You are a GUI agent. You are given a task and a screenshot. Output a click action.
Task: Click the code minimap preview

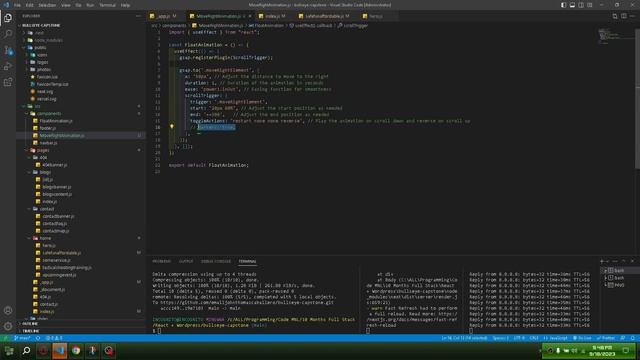609,36
